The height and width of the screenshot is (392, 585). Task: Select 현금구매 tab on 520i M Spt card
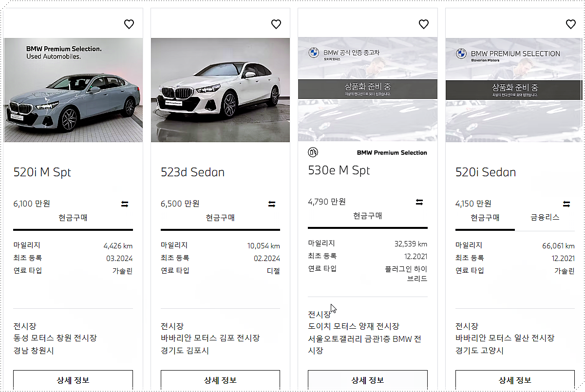(x=73, y=218)
